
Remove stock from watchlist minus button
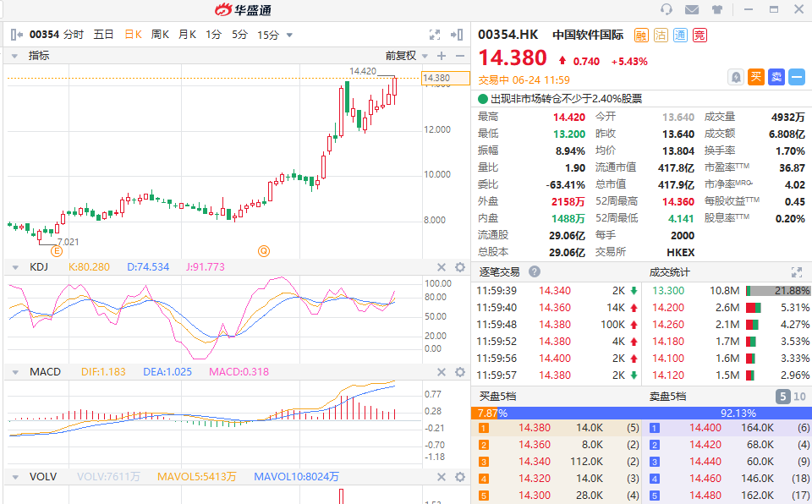coord(796,77)
